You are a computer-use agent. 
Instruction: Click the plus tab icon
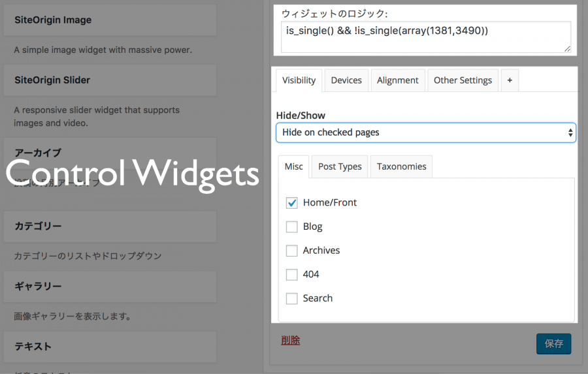pyautogui.click(x=510, y=80)
